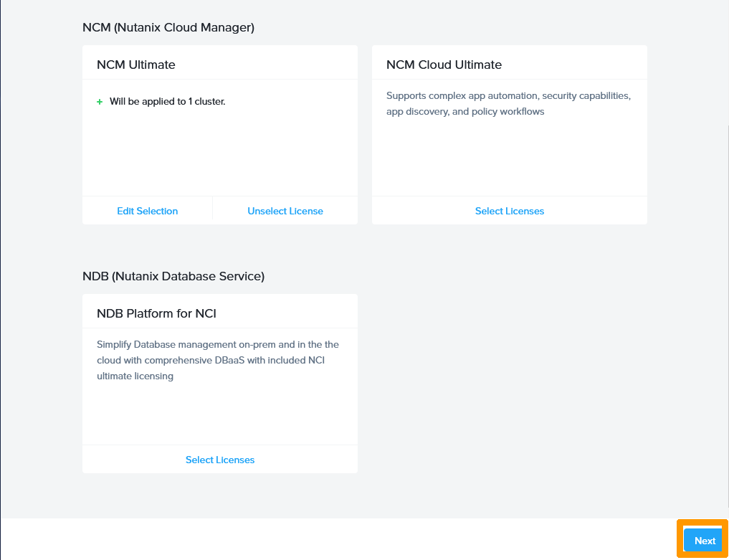Click blank area inside NDB Platform card
Viewport: 729px width, 560px height.
[219, 416]
